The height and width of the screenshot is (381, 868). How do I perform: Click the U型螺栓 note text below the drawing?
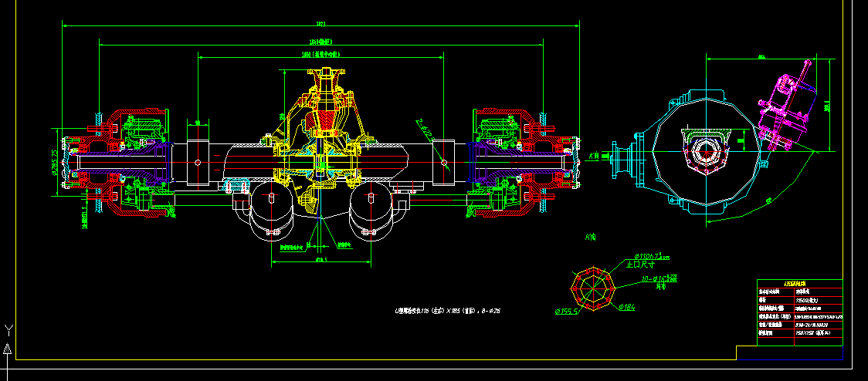(448, 312)
